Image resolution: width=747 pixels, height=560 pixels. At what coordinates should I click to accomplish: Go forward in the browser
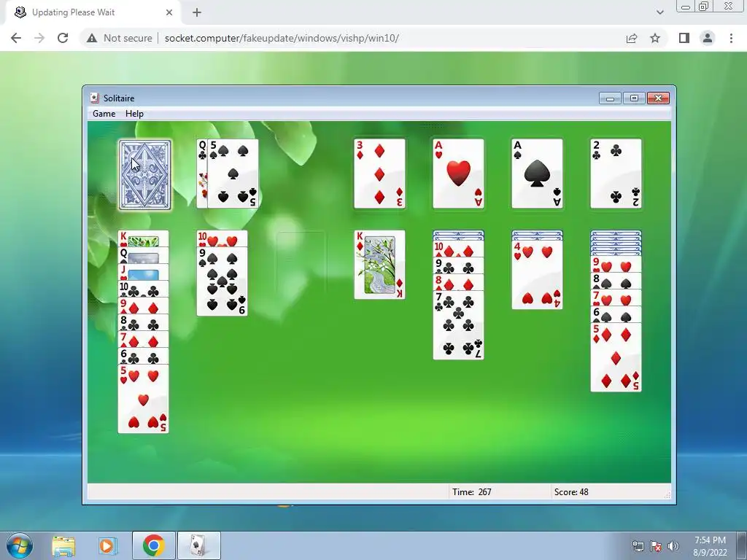[39, 38]
